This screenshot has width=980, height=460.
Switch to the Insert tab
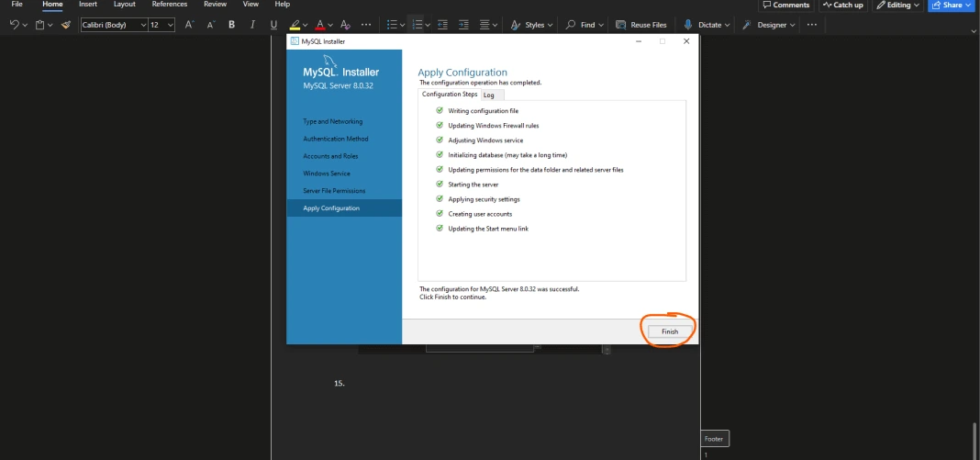(88, 5)
